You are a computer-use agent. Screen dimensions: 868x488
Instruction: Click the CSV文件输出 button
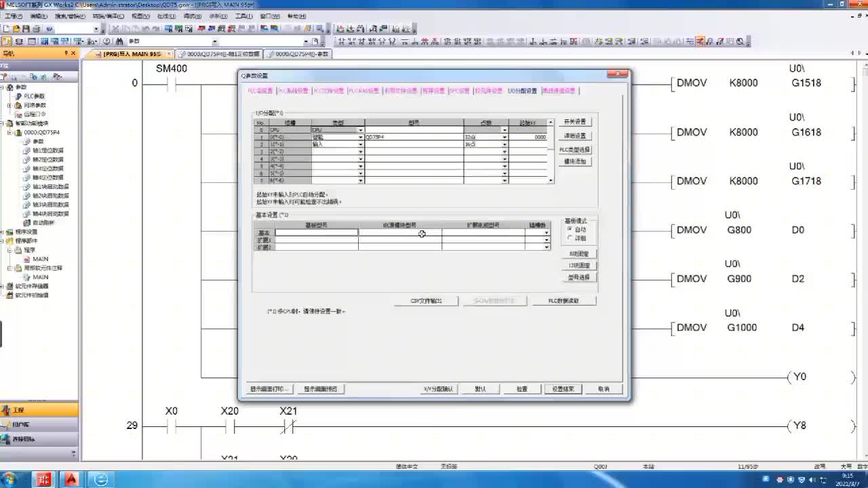(426, 301)
